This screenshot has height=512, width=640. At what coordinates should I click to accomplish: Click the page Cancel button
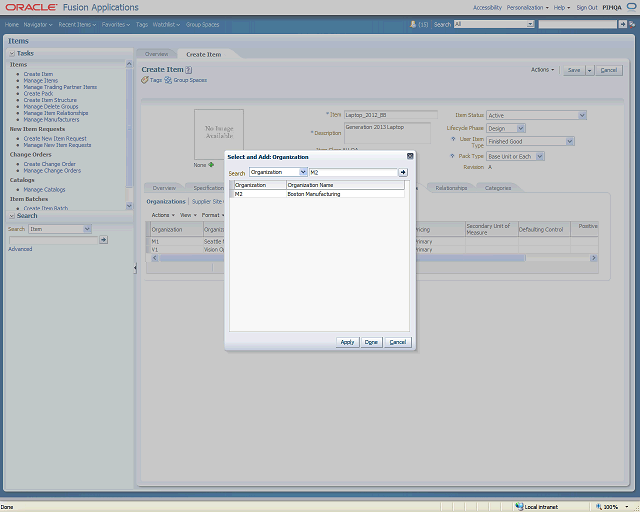tap(609, 70)
